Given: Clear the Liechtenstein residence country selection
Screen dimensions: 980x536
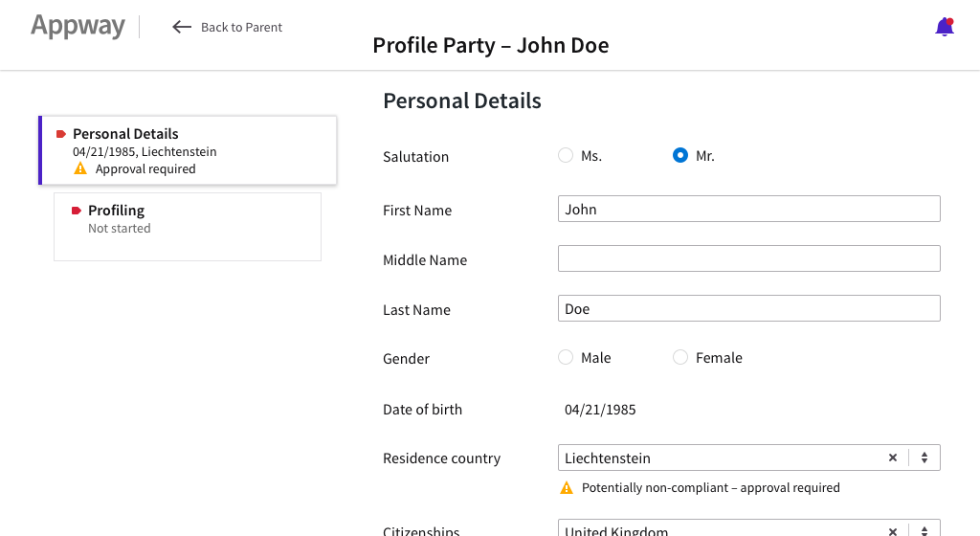Looking at the screenshot, I should coord(893,458).
